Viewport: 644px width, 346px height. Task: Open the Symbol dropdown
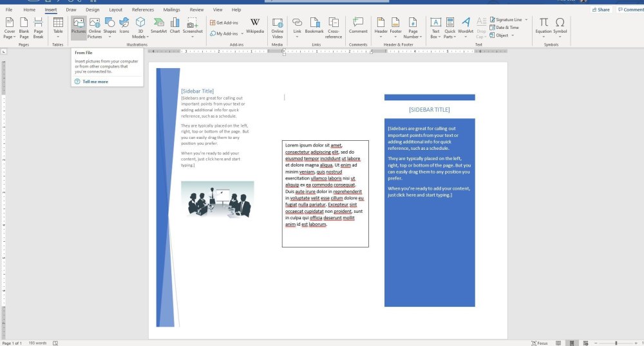[560, 28]
